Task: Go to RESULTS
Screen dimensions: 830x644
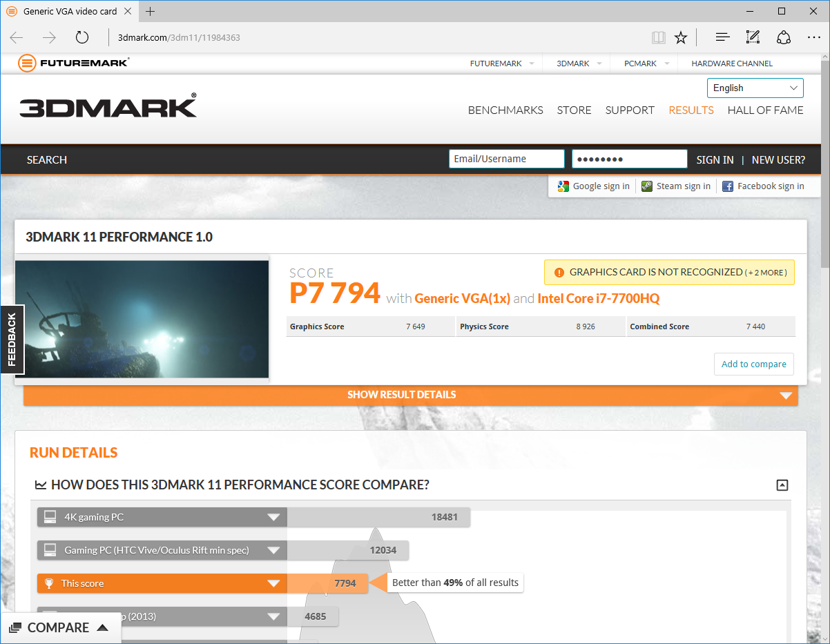Action: coord(691,110)
